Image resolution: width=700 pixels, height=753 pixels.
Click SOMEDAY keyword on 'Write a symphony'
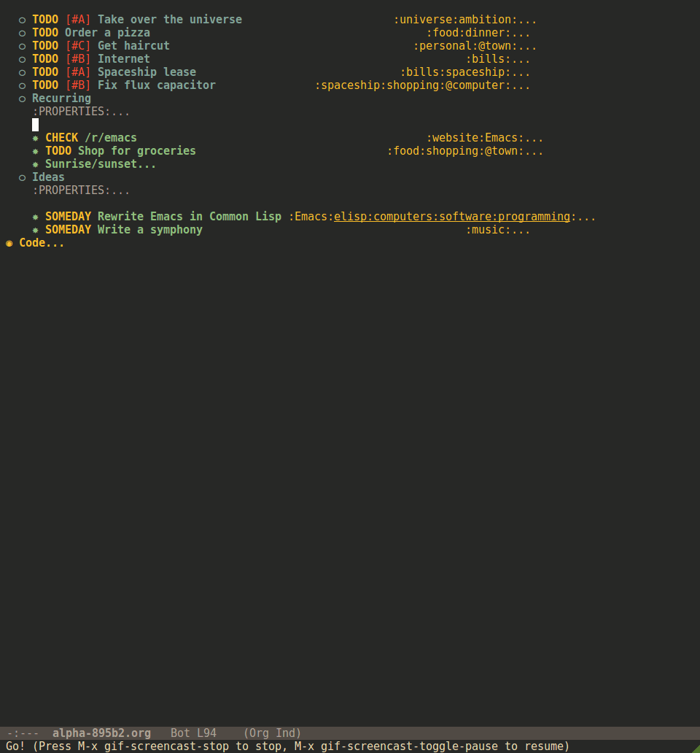point(68,230)
